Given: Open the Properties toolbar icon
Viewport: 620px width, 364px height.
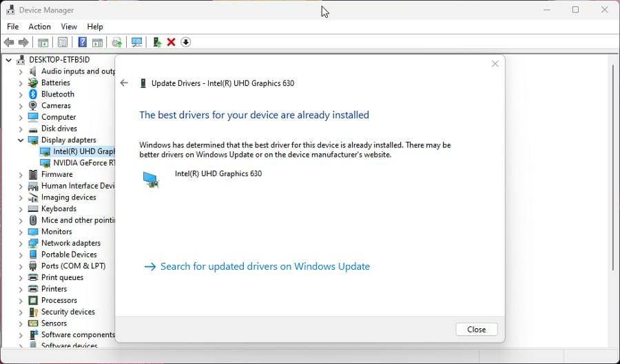Looking at the screenshot, I should [63, 42].
